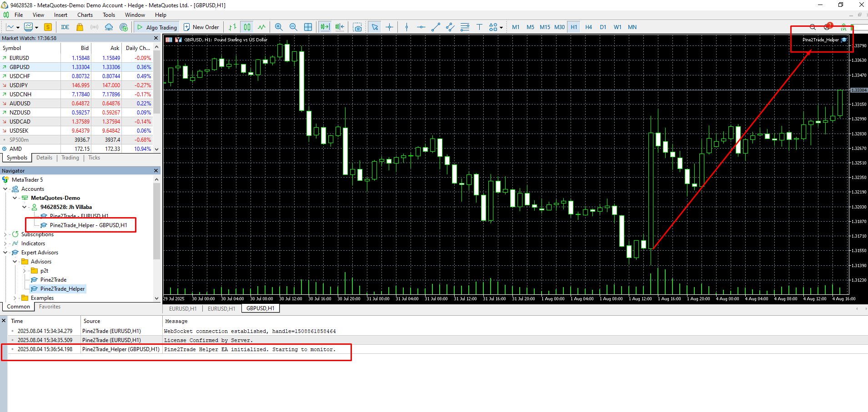Click the zoom in magnifier icon

tap(279, 27)
